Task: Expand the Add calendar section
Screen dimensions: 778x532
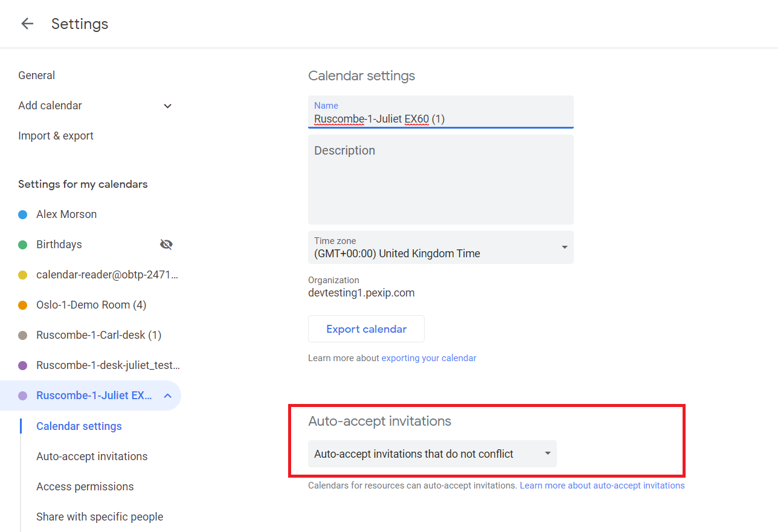Action: (x=168, y=106)
